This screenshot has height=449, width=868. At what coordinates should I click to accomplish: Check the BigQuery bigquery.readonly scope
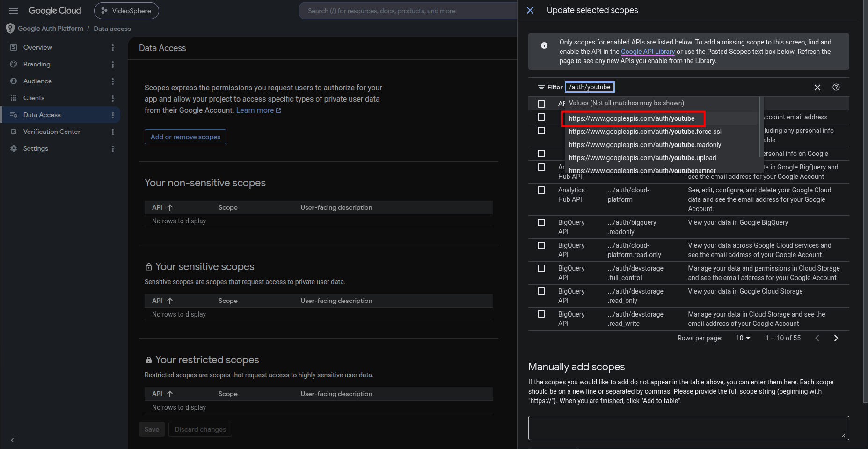point(541,222)
